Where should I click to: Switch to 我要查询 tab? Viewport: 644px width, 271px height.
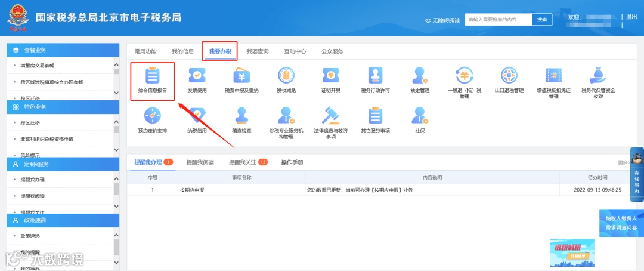tap(258, 51)
